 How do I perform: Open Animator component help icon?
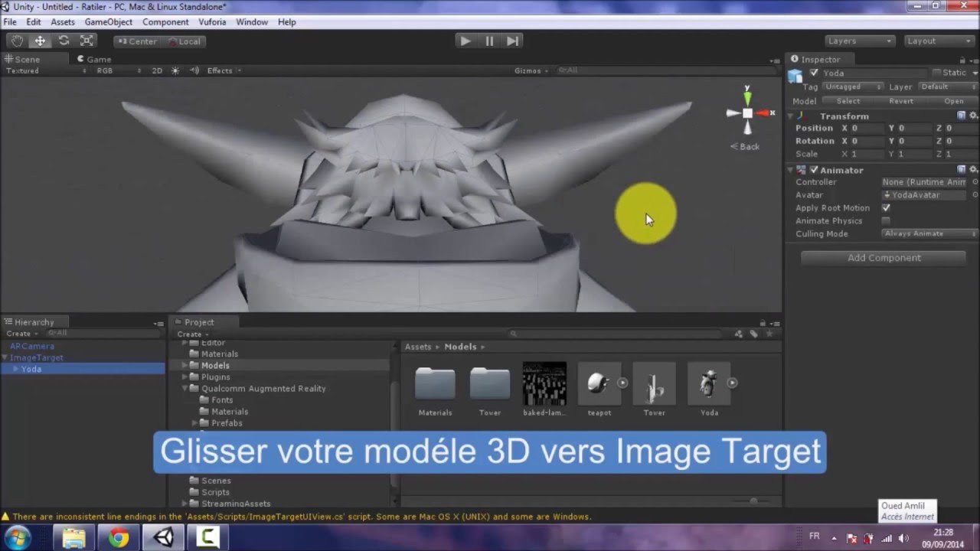pos(961,170)
